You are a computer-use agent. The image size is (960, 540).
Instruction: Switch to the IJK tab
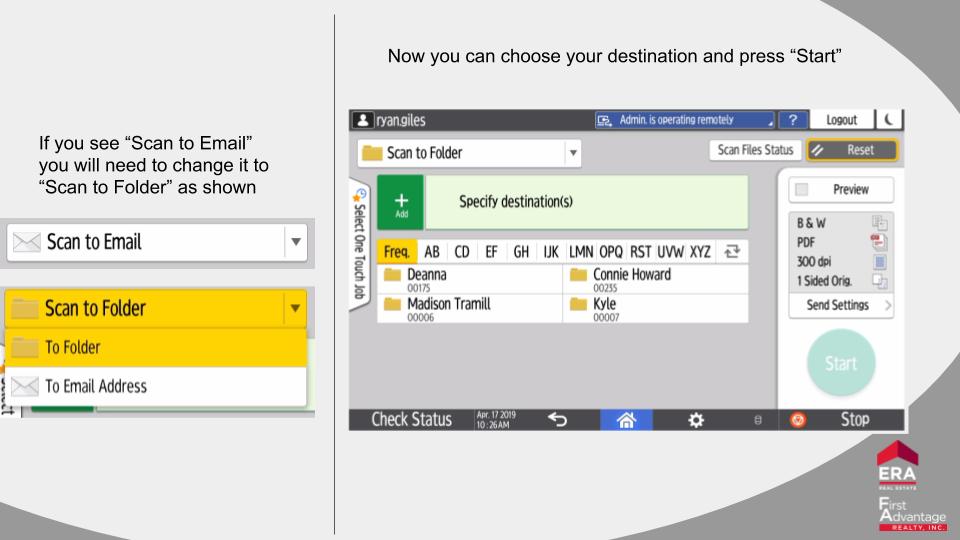pyautogui.click(x=551, y=252)
